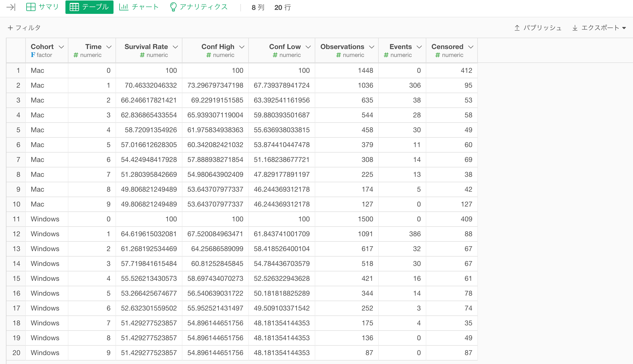Click the パブリッシュ publish button
The width and height of the screenshot is (633, 364).
[538, 28]
